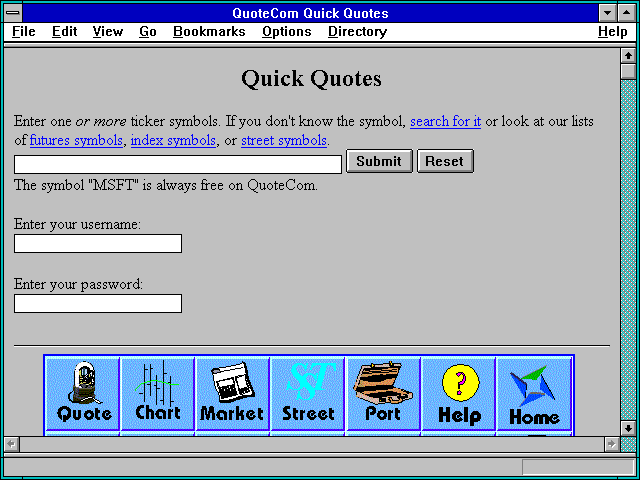Screen dimensions: 640x480
Task: Focus the password input field
Action: pyautogui.click(x=98, y=303)
